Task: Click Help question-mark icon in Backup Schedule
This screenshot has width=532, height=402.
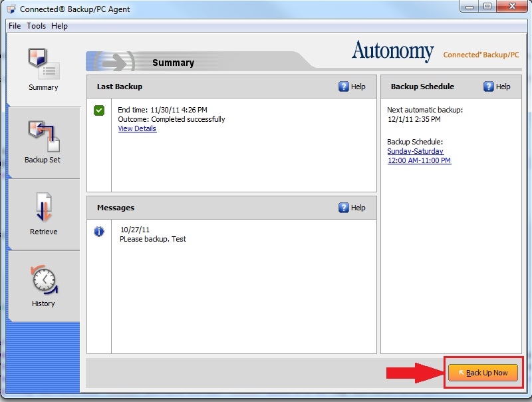Action: pyautogui.click(x=488, y=87)
